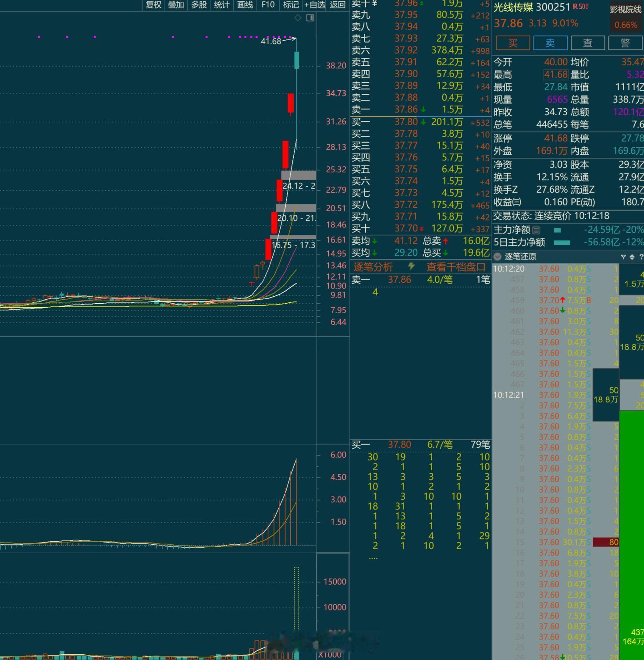Screen dimensions: 644x660
Task: Click the 交易状态 连续竞价 status line
Action: point(551,216)
